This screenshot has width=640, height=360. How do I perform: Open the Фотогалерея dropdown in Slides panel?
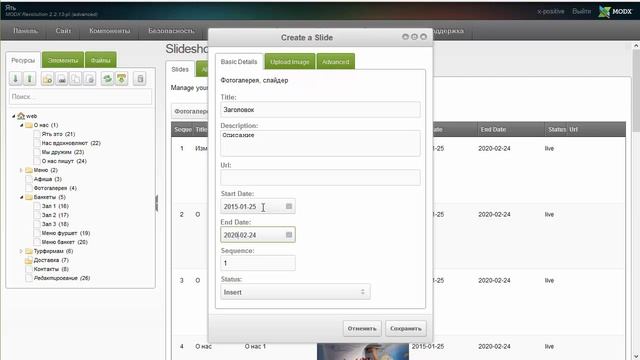pos(190,111)
